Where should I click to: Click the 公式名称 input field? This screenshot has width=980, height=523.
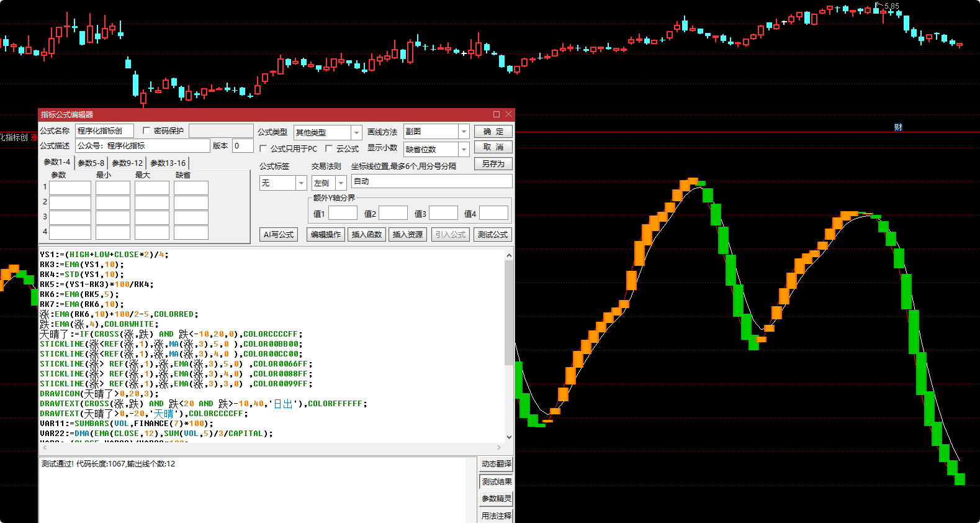pyautogui.click(x=104, y=130)
